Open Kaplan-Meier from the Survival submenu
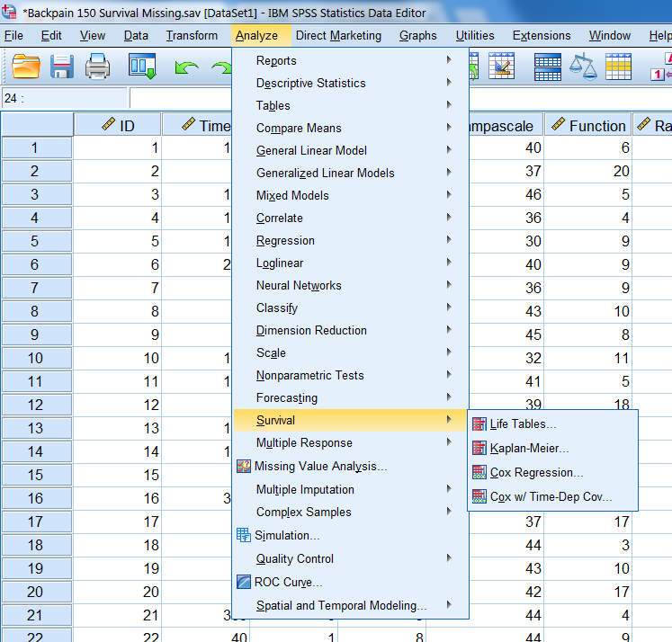 click(x=529, y=448)
